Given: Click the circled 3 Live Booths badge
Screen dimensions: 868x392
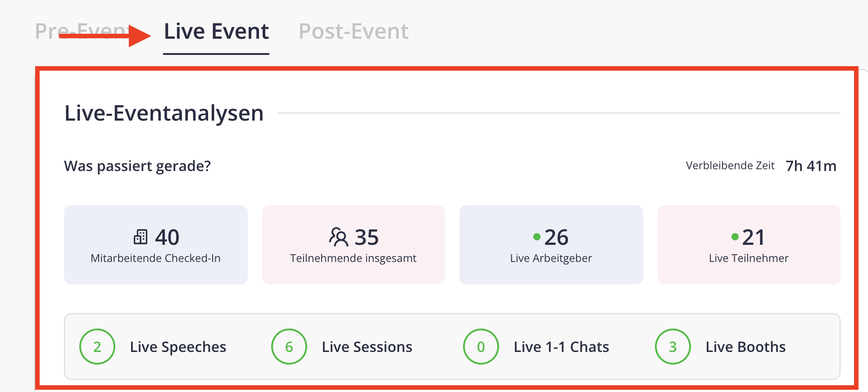Looking at the screenshot, I should (673, 347).
